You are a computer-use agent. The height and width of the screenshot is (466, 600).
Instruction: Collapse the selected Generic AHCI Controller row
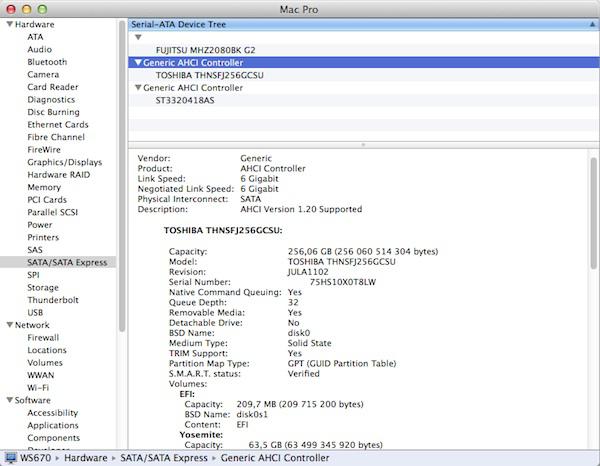pos(137,61)
